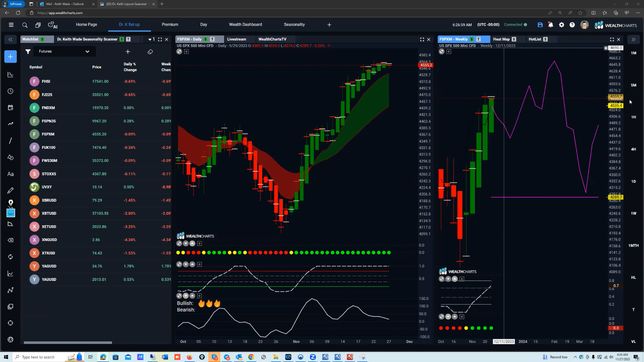Click the watchlist horizontal scrollbar
The image size is (644, 362).
(x=68, y=343)
